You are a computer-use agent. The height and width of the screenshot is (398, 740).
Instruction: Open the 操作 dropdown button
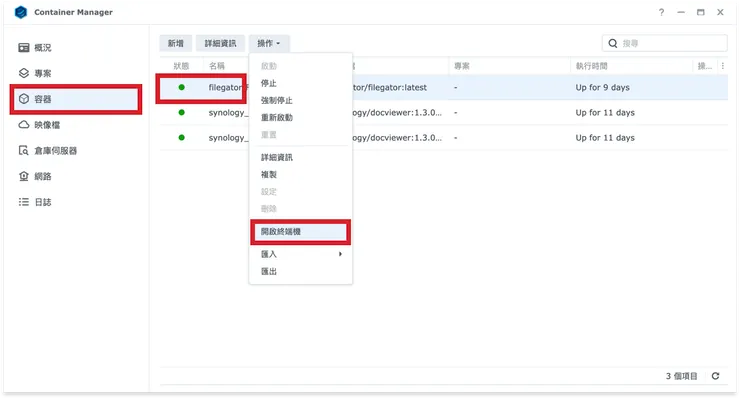(x=269, y=43)
